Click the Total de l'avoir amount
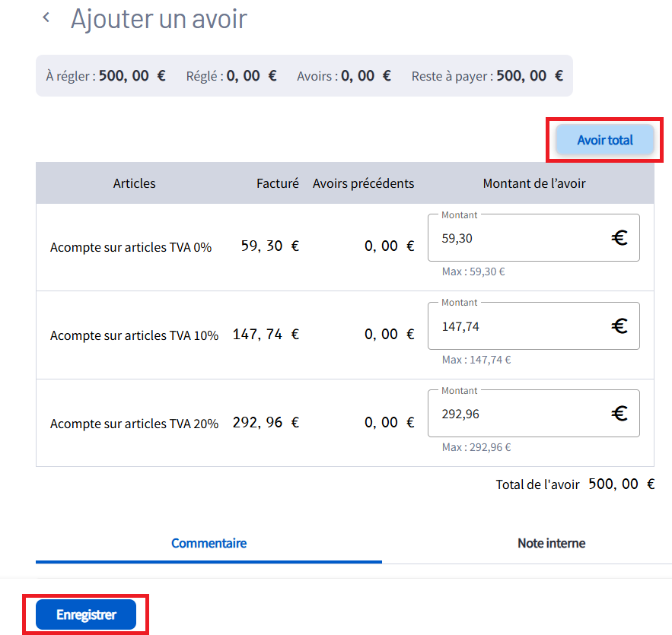This screenshot has height=635, width=672. [621, 484]
